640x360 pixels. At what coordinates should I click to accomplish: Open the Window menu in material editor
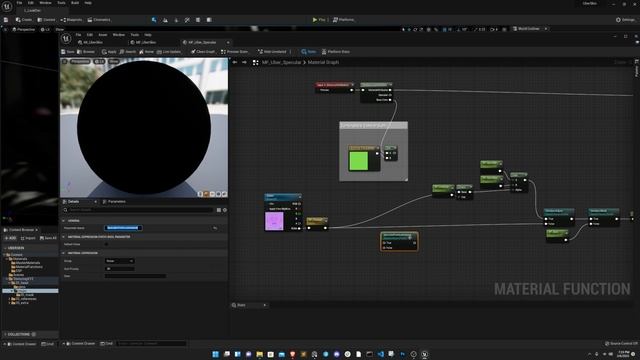(119, 35)
